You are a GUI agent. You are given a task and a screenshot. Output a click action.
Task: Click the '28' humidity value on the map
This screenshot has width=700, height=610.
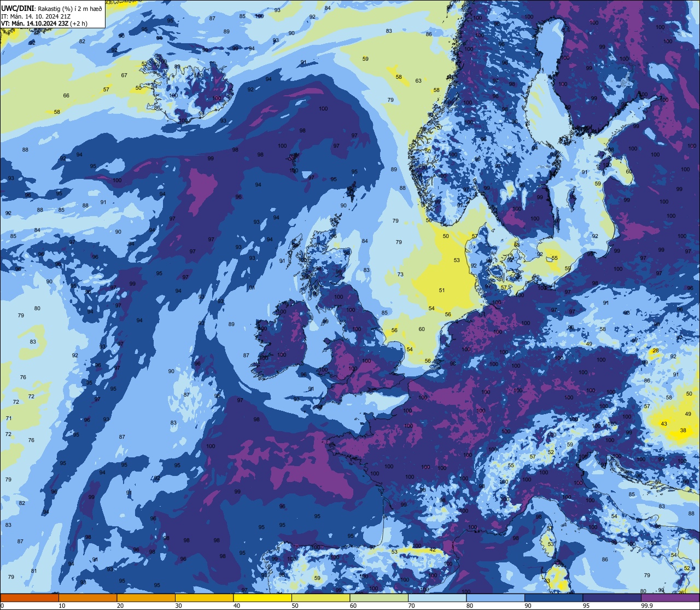(656, 350)
